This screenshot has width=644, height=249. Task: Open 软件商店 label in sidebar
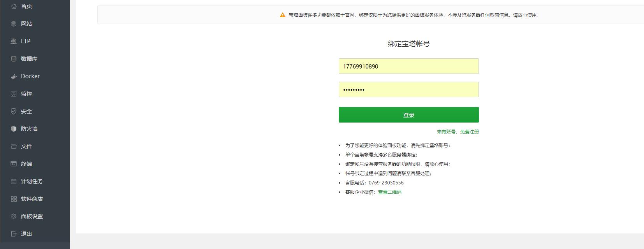pos(32,199)
